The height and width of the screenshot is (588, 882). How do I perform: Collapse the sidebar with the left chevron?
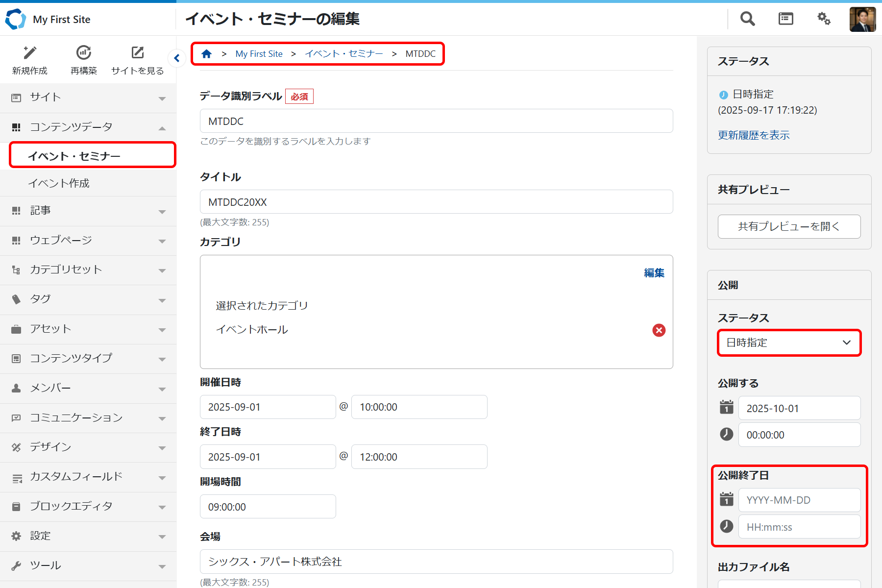pos(176,58)
